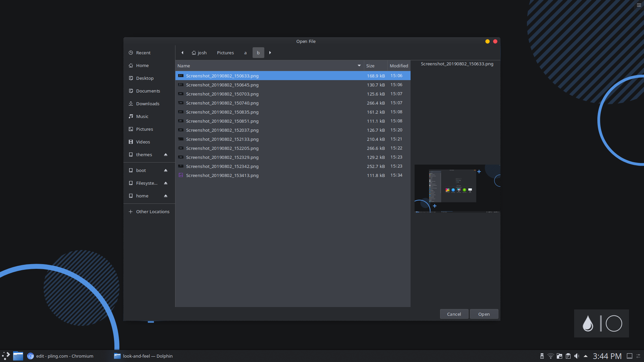The height and width of the screenshot is (362, 644).
Task: Go to Home in sidebar
Action: pyautogui.click(x=149, y=65)
